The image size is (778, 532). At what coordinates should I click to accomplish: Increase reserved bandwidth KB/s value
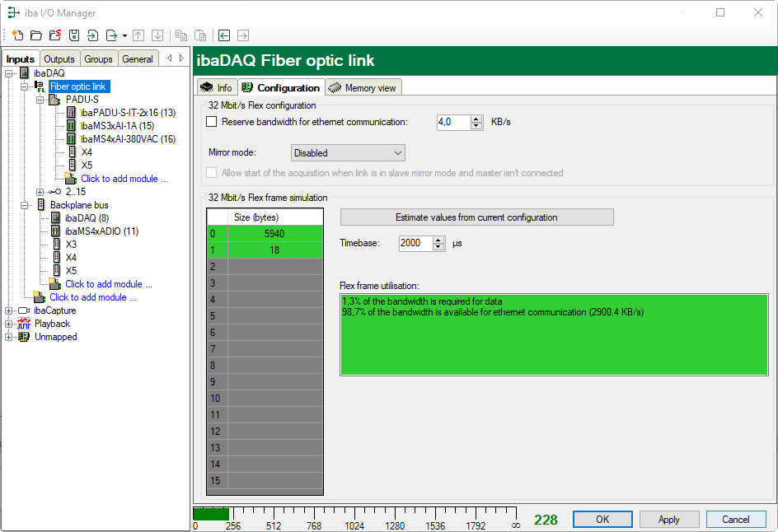coord(476,119)
